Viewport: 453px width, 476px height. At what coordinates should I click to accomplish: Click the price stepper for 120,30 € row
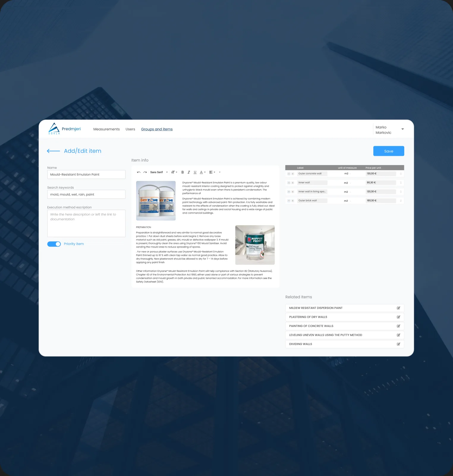pos(401,192)
